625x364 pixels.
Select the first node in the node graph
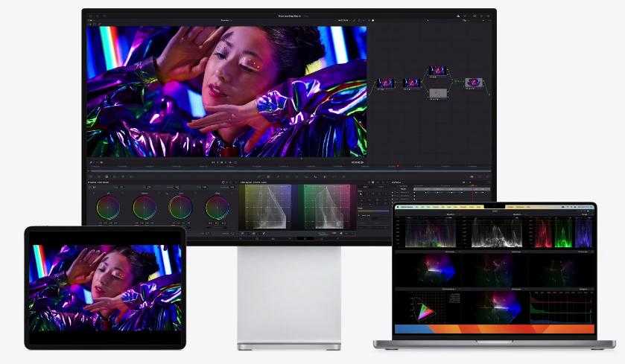point(385,83)
